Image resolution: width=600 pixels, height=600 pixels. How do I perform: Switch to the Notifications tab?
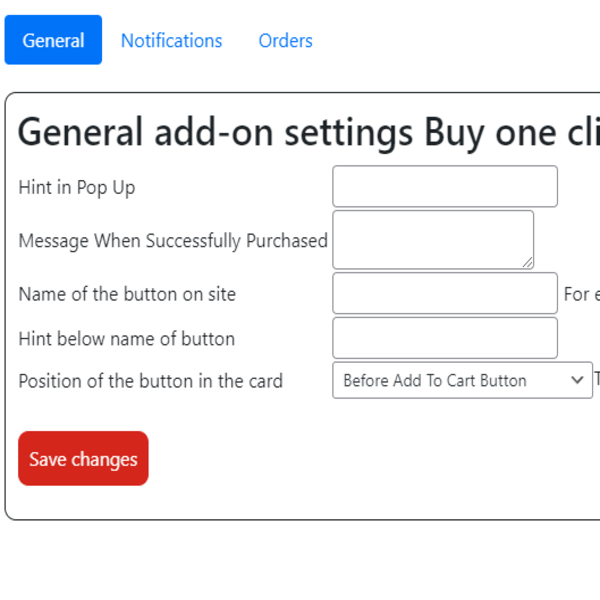(171, 40)
